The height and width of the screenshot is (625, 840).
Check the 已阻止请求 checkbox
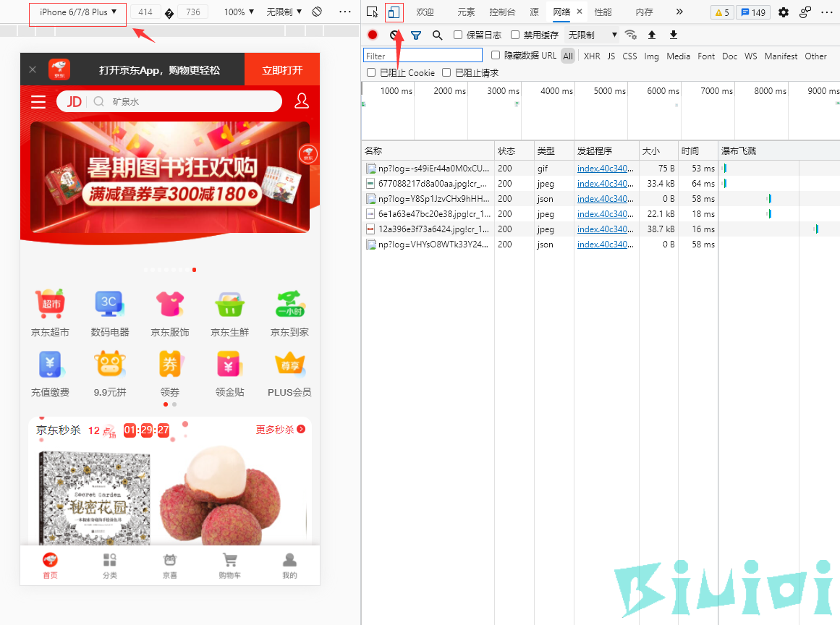[446, 72]
